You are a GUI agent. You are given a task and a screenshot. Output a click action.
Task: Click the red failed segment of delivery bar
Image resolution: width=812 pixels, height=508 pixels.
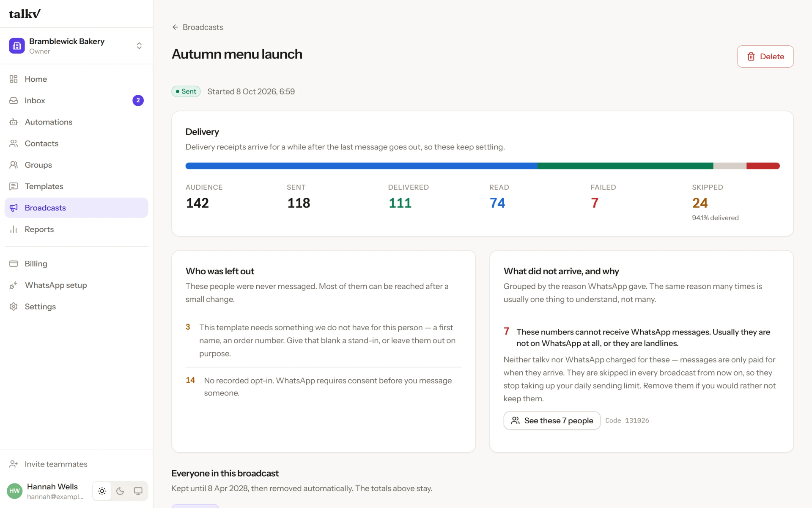tap(763, 166)
